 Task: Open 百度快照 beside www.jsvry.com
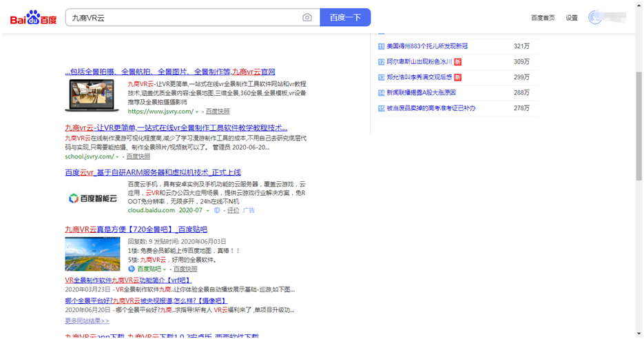coord(217,112)
